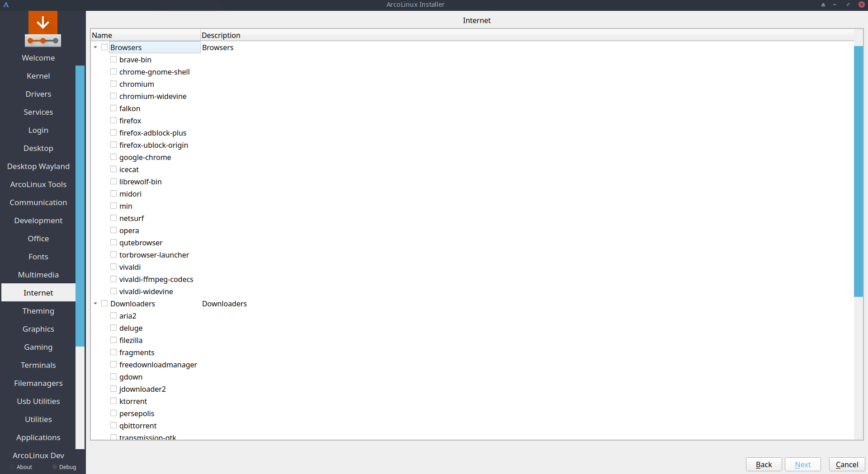Select the vivaldi-ffmpeg-codecs row
The height and width of the screenshot is (474, 868).
156,279
